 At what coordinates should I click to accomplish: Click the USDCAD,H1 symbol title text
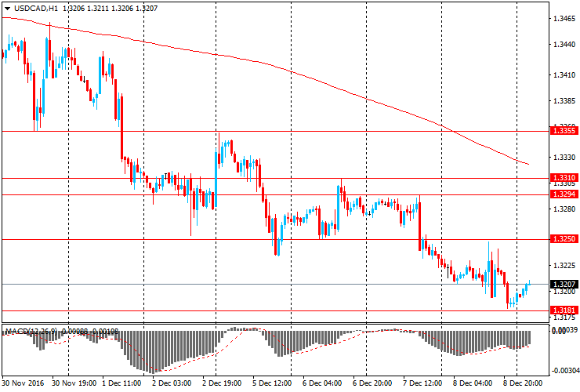click(36, 9)
